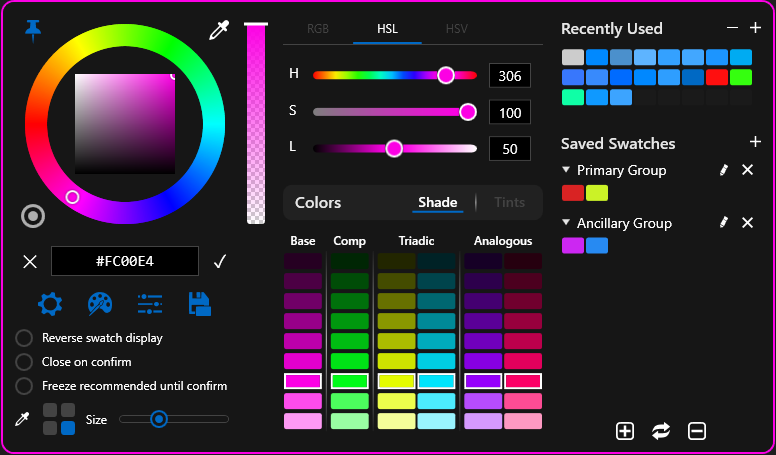
Task: Click the boxed minus remove swatch icon
Action: click(697, 431)
